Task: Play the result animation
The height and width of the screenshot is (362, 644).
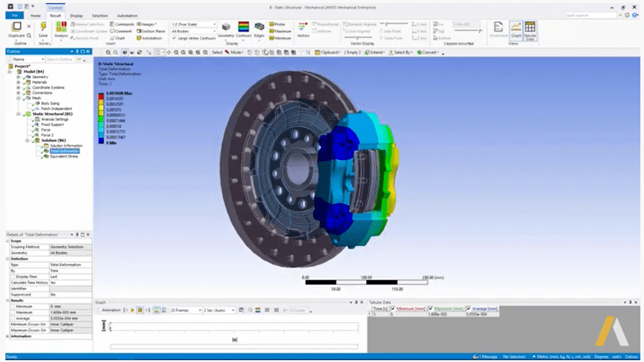Action: (132, 310)
